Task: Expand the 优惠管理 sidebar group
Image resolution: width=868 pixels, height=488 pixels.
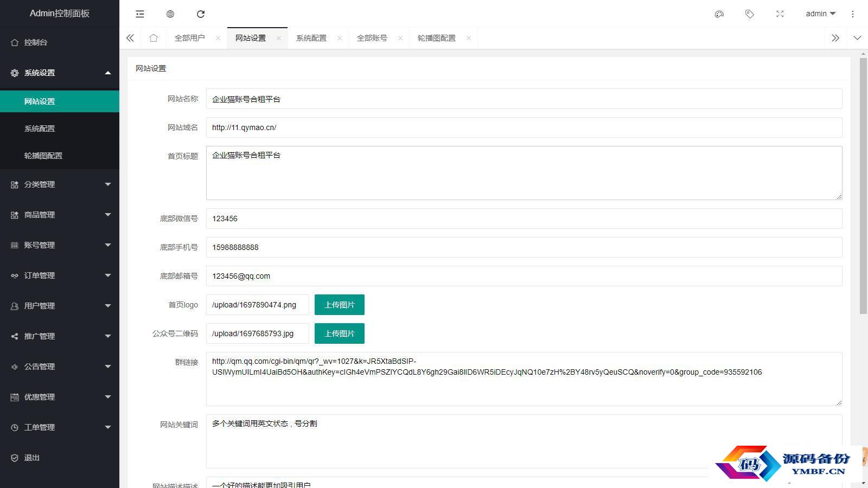Action: click(x=60, y=397)
